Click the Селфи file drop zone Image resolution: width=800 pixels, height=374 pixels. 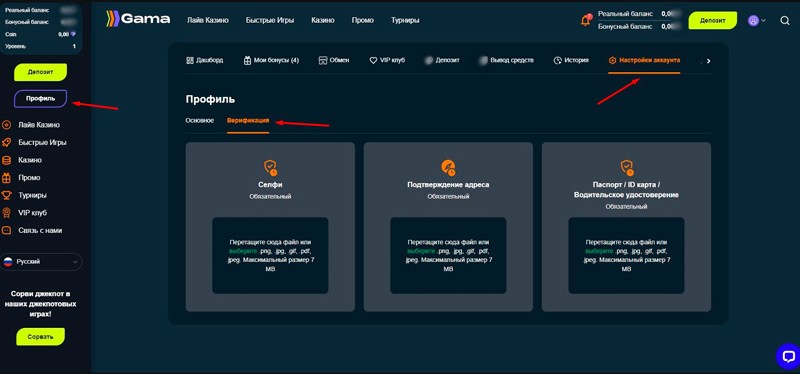pos(270,255)
